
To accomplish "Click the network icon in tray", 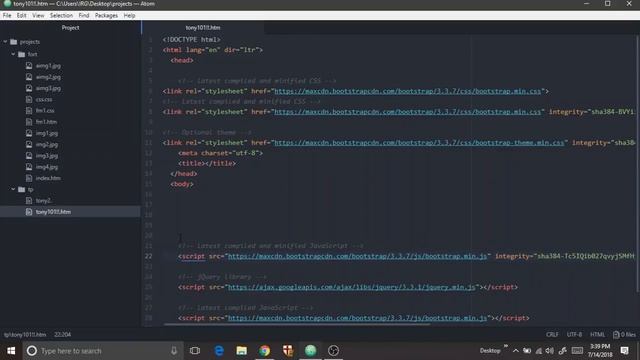I will 539,351.
